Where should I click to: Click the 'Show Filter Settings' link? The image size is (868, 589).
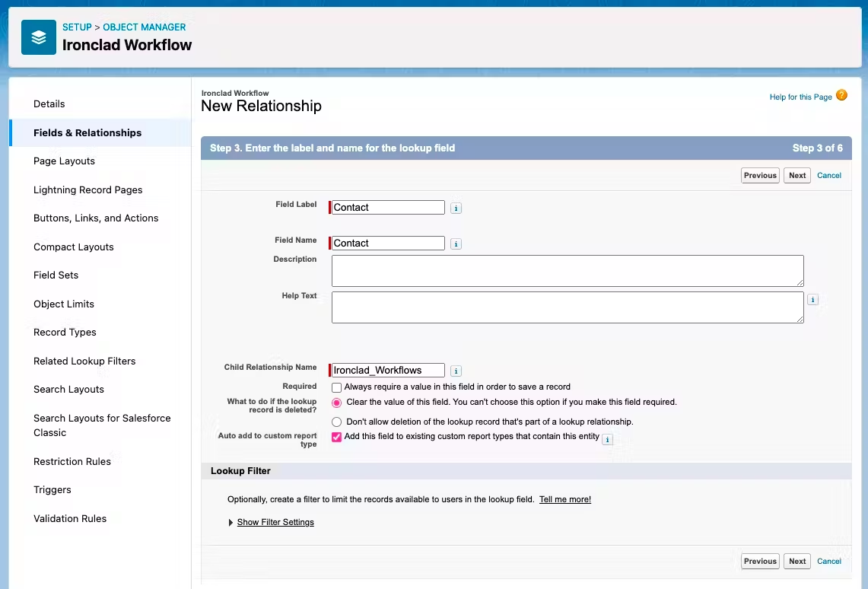[x=275, y=523]
